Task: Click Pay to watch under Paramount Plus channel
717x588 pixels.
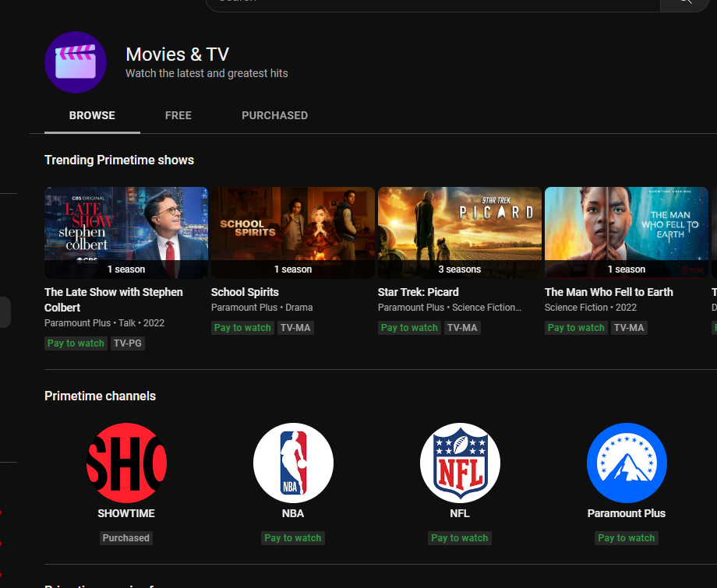Action: point(627,537)
